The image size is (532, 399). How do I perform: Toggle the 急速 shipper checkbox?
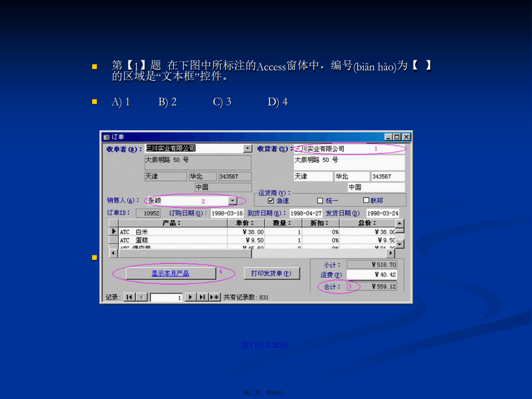coord(270,201)
